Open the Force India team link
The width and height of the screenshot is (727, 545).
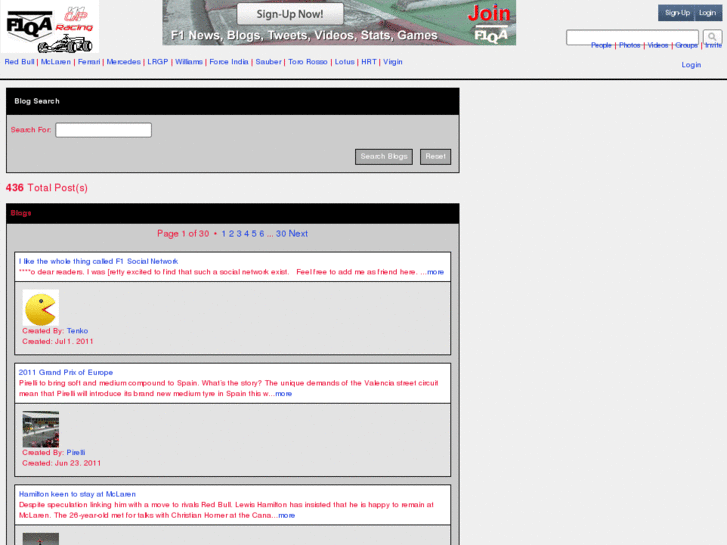click(x=229, y=62)
